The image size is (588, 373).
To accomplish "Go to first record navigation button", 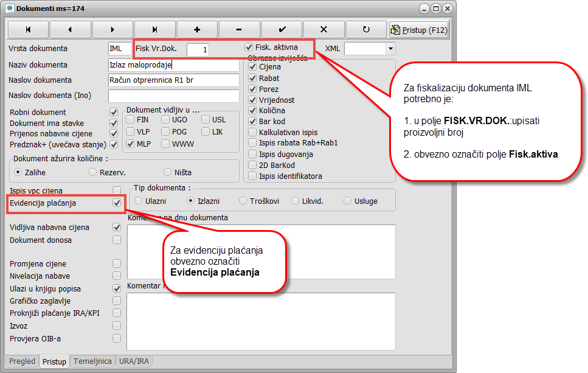I will point(28,30).
